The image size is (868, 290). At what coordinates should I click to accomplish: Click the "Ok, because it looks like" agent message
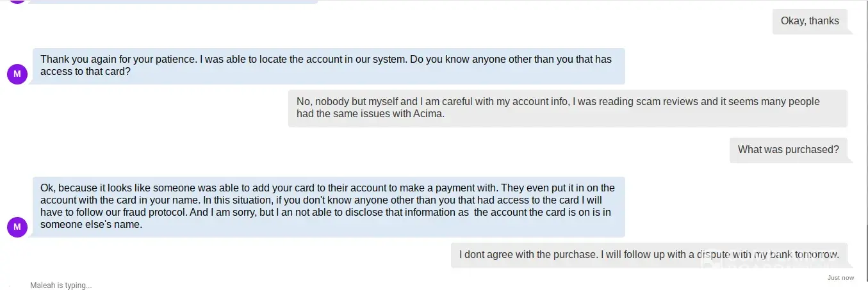coord(328,206)
